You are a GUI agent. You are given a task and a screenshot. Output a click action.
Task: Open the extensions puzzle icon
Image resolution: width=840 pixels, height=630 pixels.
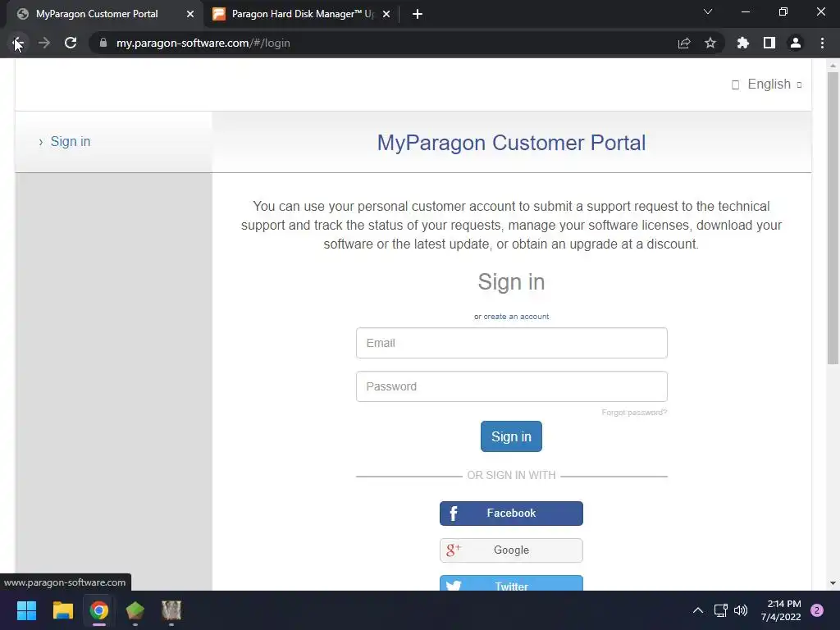pyautogui.click(x=742, y=43)
